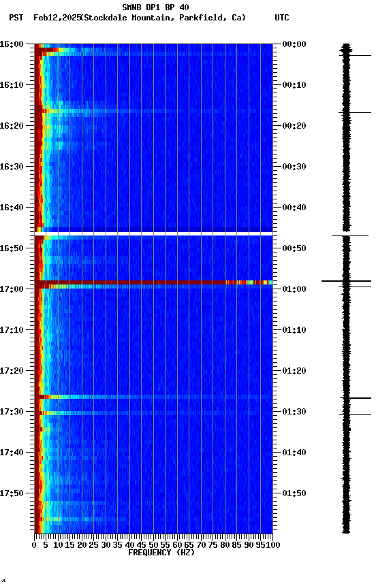The height and width of the screenshot is (588, 376).
Task: Click the 16:00 PST time label
Action: pyautogui.click(x=12, y=44)
